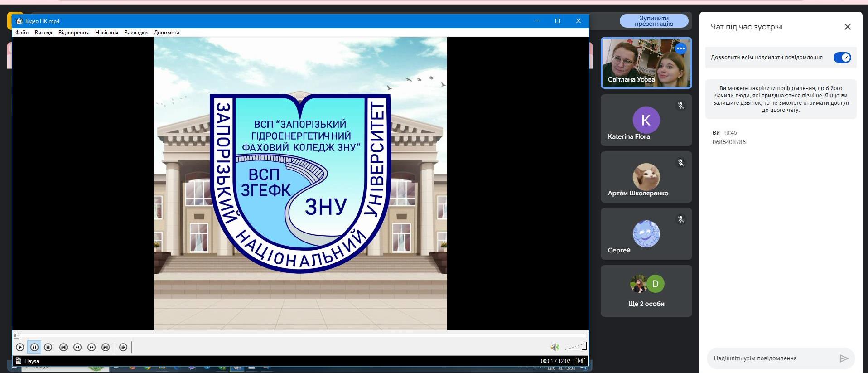868x373 pixels.
Task: Click the status bar file icon
Action: coord(19,361)
